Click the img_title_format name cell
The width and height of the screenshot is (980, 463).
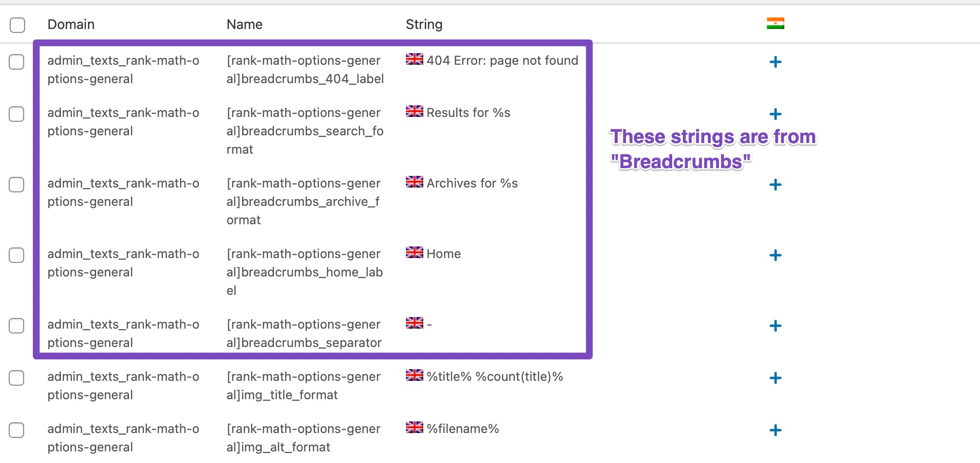[x=303, y=386]
